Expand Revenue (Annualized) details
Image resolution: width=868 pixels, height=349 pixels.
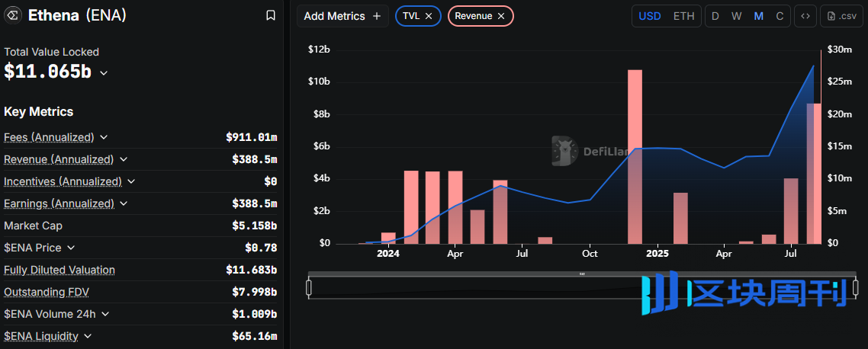click(x=124, y=159)
